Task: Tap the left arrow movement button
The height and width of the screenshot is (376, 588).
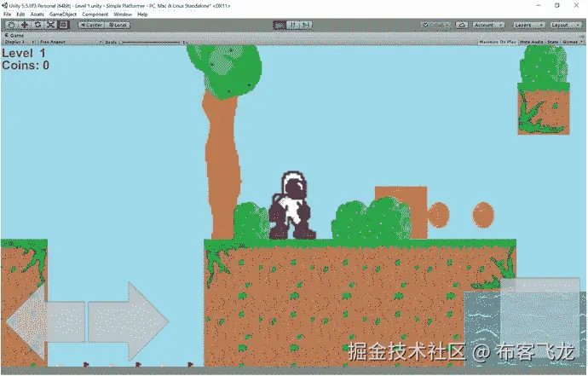Action: pyautogui.click(x=46, y=321)
